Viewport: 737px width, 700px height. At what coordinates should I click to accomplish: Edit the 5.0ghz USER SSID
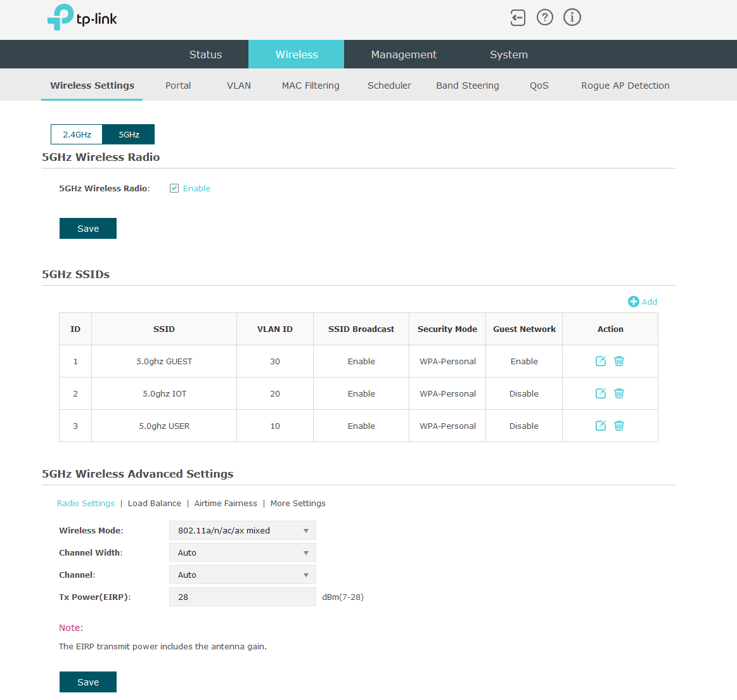click(600, 426)
